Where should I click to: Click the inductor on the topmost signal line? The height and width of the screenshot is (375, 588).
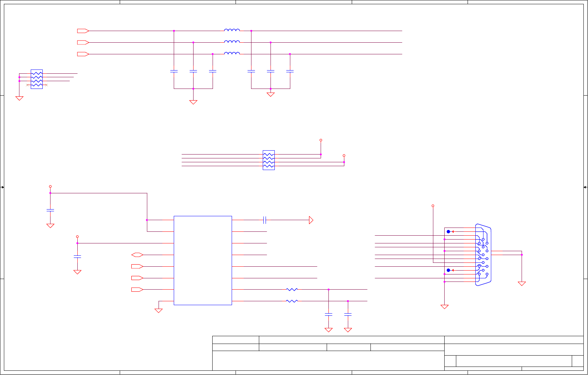pos(232,30)
